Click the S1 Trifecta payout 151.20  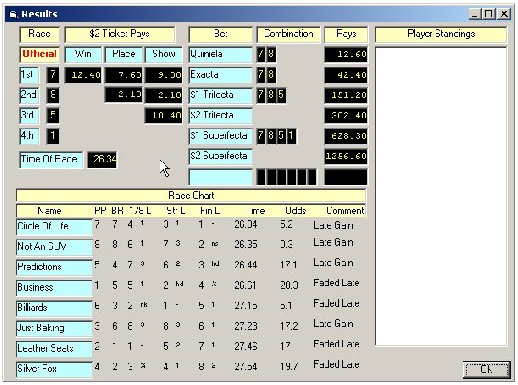[346, 95]
